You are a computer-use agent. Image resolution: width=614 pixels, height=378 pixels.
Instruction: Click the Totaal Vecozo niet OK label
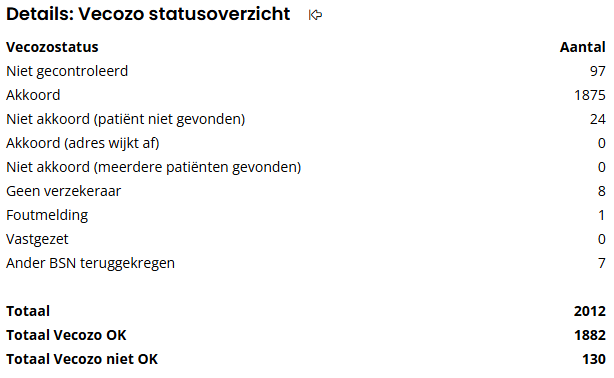82,359
